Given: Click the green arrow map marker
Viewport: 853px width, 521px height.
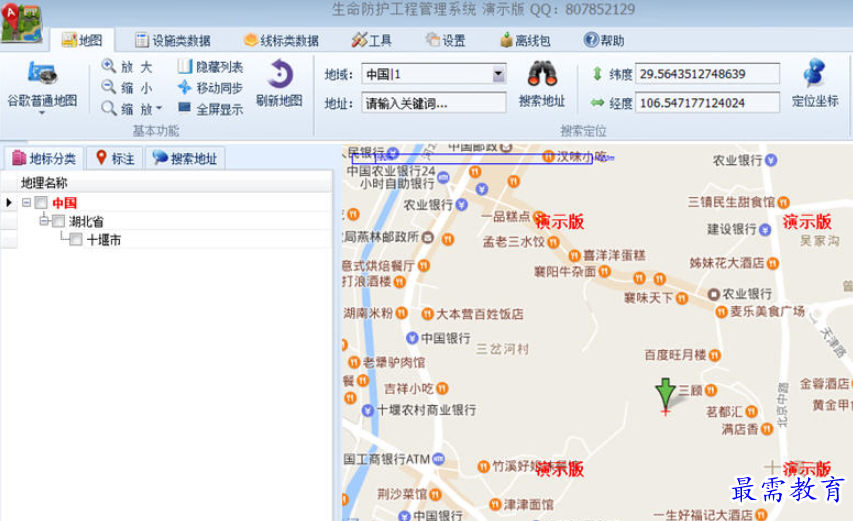Looking at the screenshot, I should [x=665, y=395].
